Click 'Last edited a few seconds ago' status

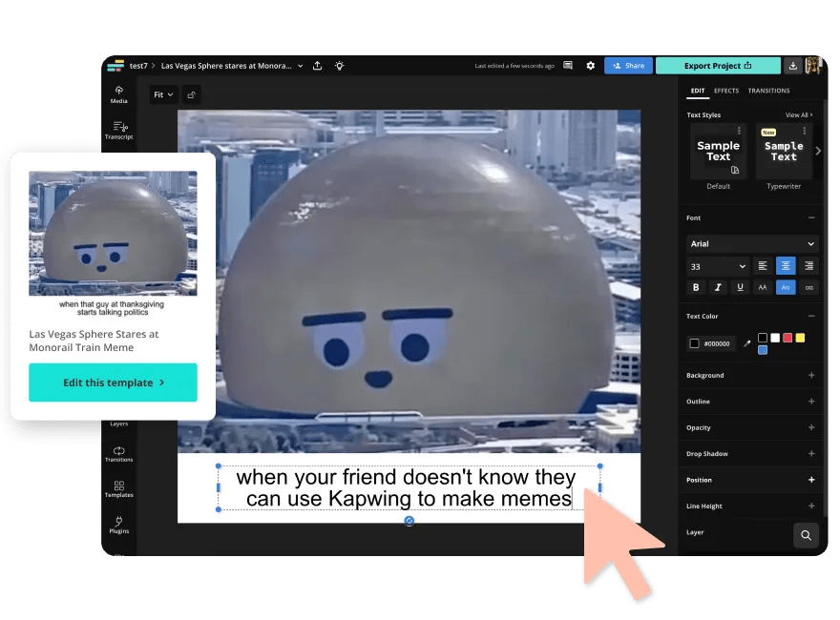tap(514, 66)
